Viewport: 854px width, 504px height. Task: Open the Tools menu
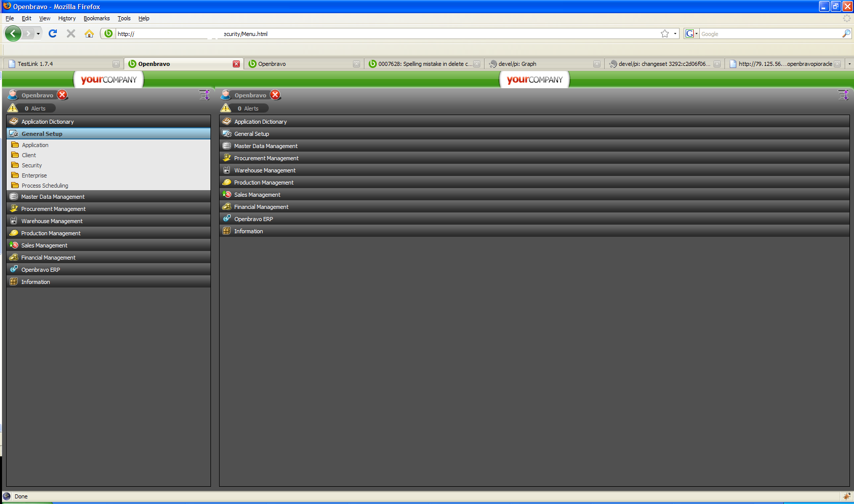(x=124, y=18)
